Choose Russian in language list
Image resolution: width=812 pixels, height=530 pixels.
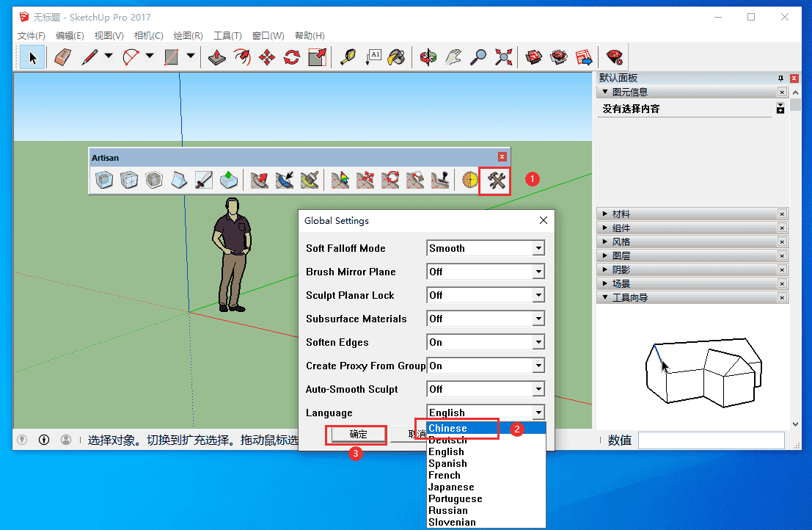tap(486, 510)
